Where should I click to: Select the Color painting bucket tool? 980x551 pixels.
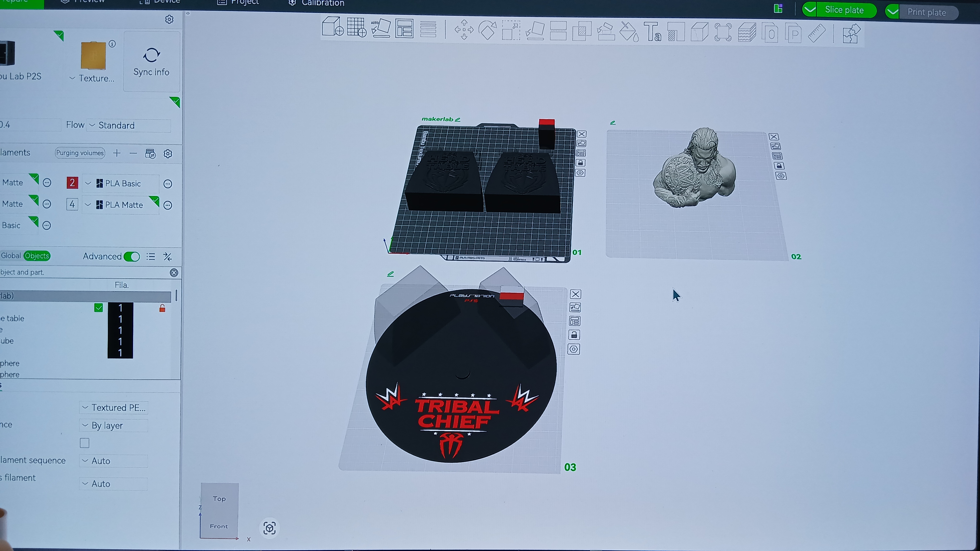(x=629, y=32)
